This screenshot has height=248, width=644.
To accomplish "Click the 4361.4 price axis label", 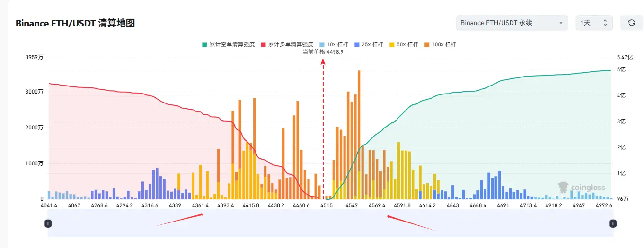I will [x=200, y=205].
